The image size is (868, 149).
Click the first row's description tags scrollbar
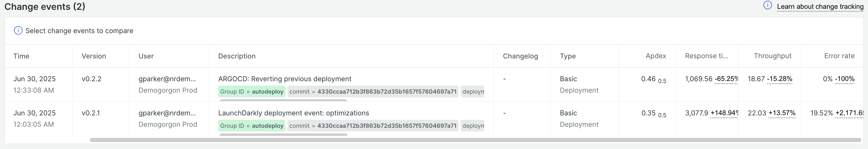[x=283, y=100]
